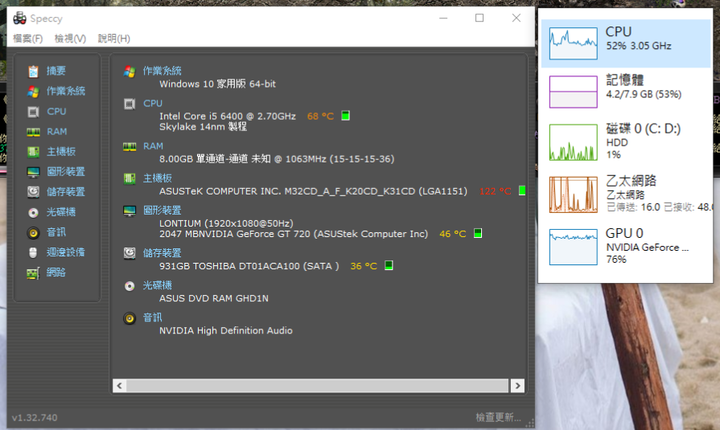Click the speaker icon beside 音訊 heading

coord(129,318)
